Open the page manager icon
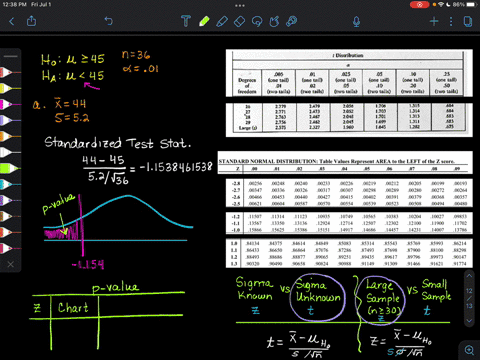The height and width of the screenshot is (360, 480). point(468,22)
